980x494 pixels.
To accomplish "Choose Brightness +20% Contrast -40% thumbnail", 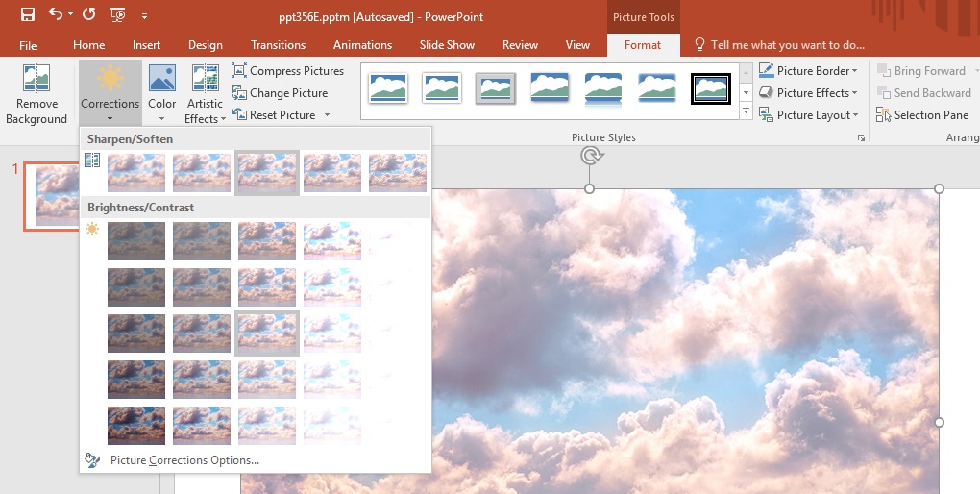I will point(332,240).
